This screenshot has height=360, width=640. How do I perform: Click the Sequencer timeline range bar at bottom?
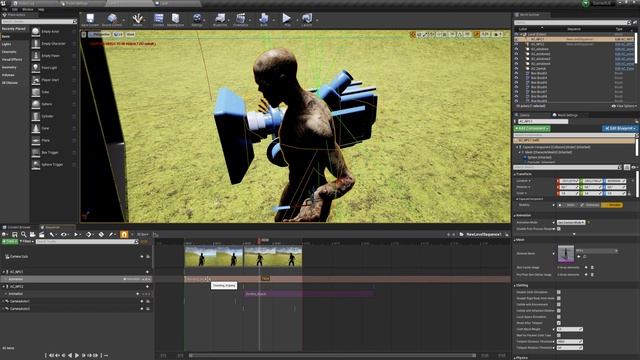tap(332, 356)
